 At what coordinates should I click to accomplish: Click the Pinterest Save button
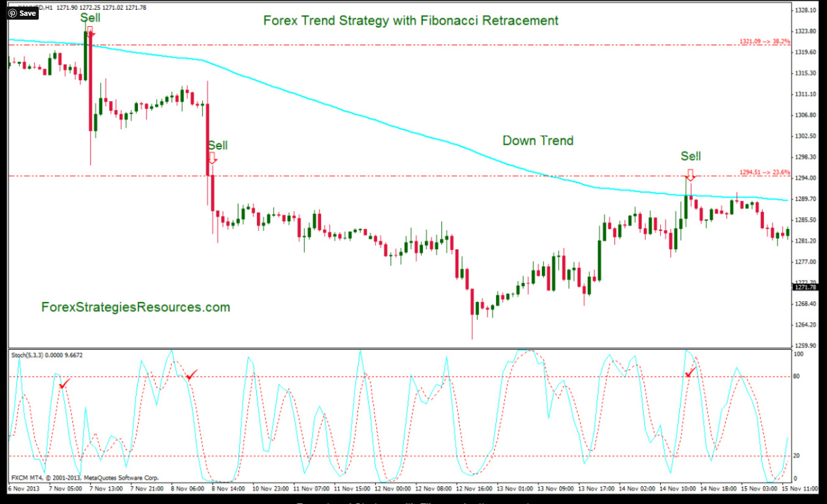coord(22,12)
